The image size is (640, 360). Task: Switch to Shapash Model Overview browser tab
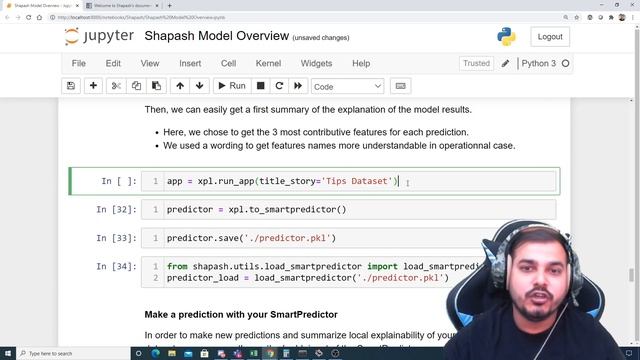pyautogui.click(x=42, y=6)
